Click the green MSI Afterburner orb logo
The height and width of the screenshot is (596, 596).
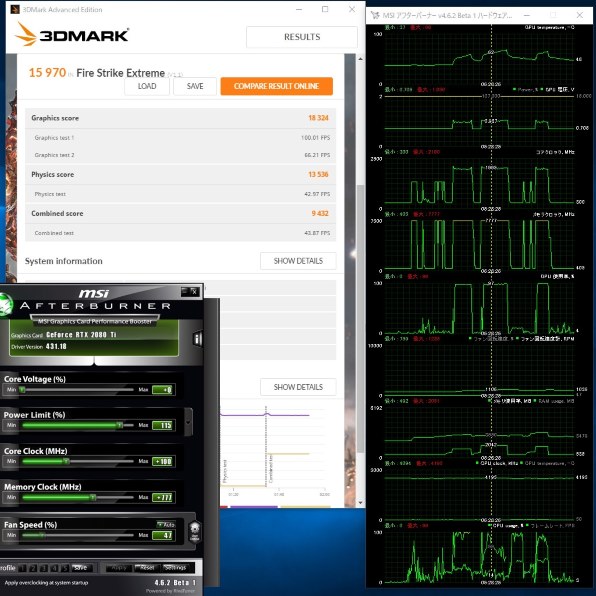5,305
